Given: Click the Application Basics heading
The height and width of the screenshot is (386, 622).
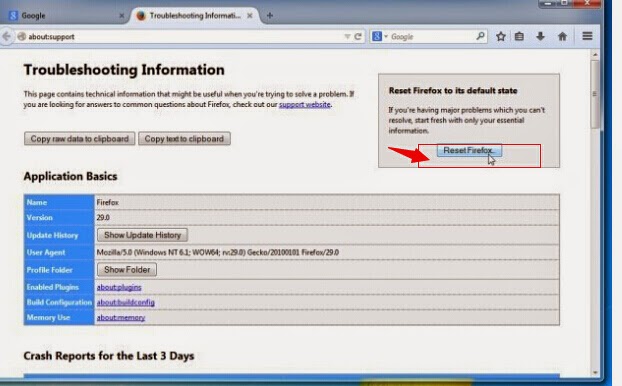Looking at the screenshot, I should pos(70,176).
